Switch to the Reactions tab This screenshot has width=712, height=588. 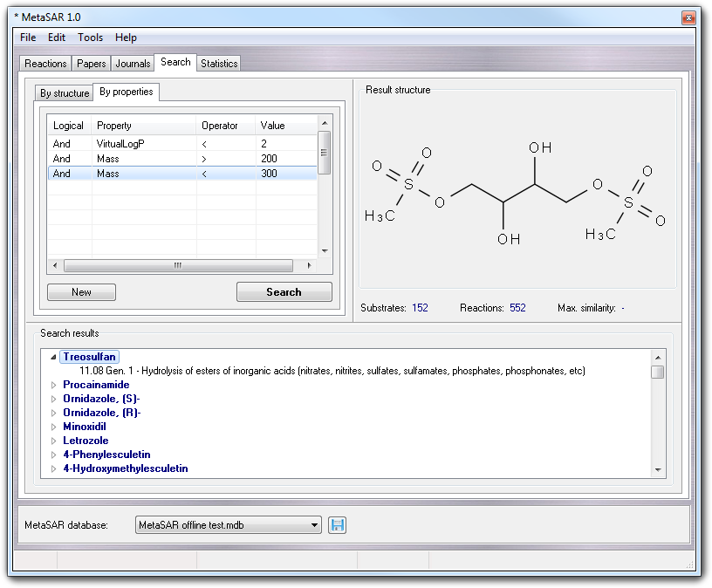pyautogui.click(x=45, y=64)
